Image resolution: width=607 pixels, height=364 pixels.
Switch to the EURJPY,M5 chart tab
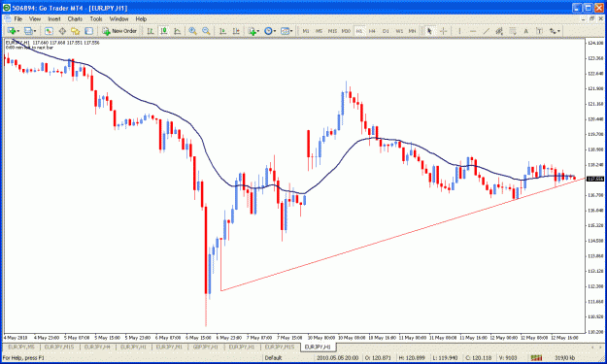pyautogui.click(x=21, y=347)
